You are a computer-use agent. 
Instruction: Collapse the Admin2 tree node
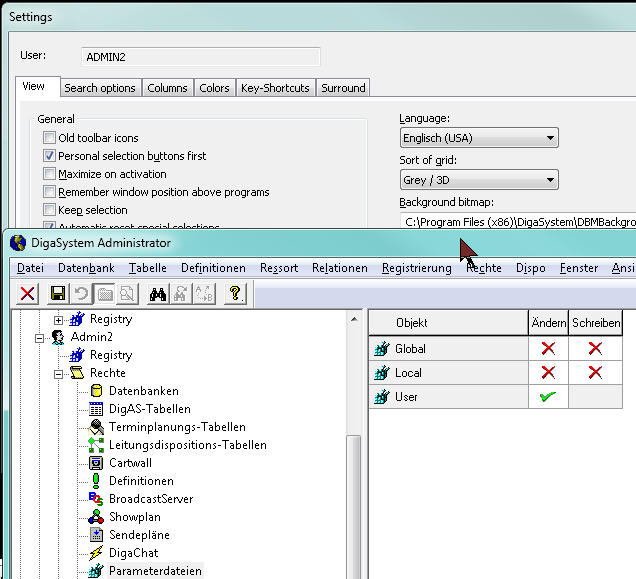point(40,338)
